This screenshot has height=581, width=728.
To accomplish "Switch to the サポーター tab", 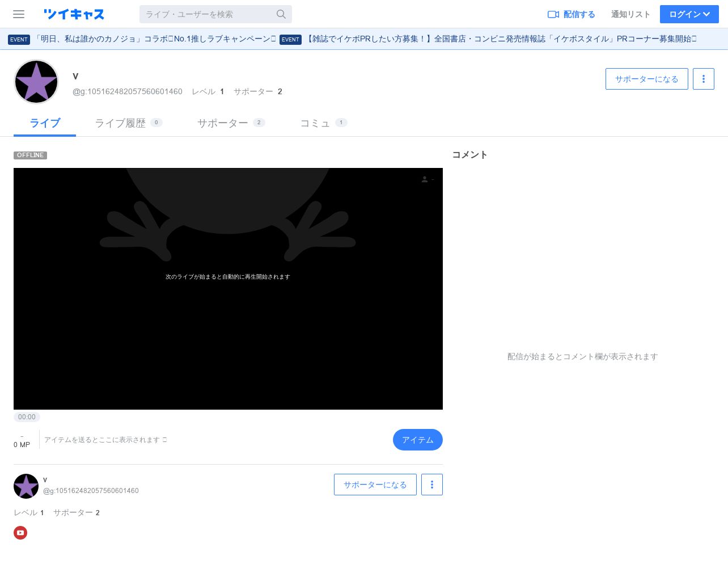I will 231,123.
